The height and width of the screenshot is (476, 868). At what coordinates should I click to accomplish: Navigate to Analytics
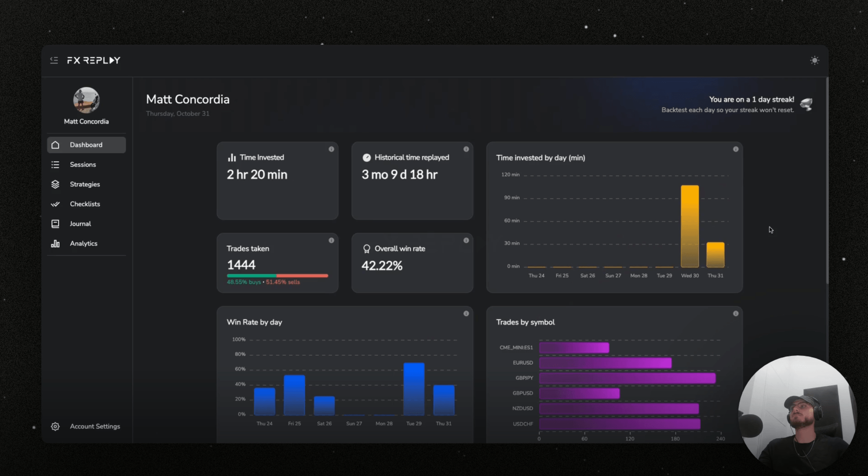[83, 243]
